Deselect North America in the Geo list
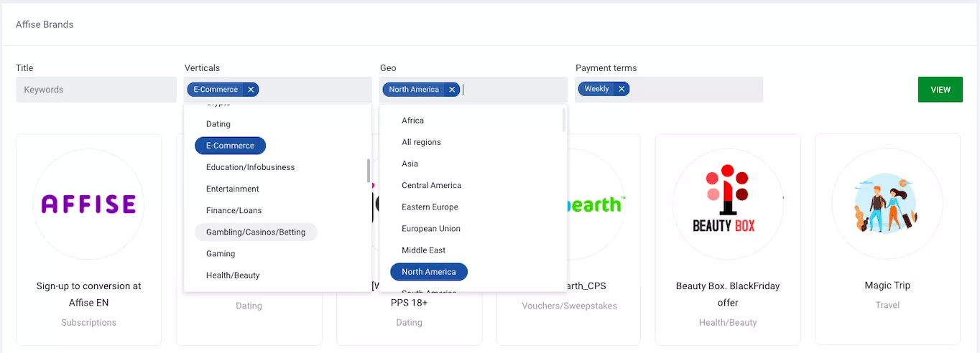 click(428, 272)
